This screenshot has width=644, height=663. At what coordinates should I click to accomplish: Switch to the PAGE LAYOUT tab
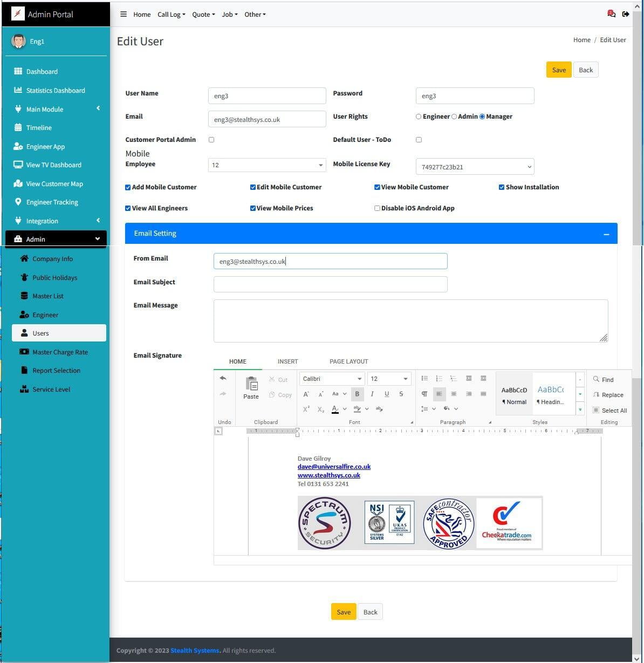click(x=348, y=361)
